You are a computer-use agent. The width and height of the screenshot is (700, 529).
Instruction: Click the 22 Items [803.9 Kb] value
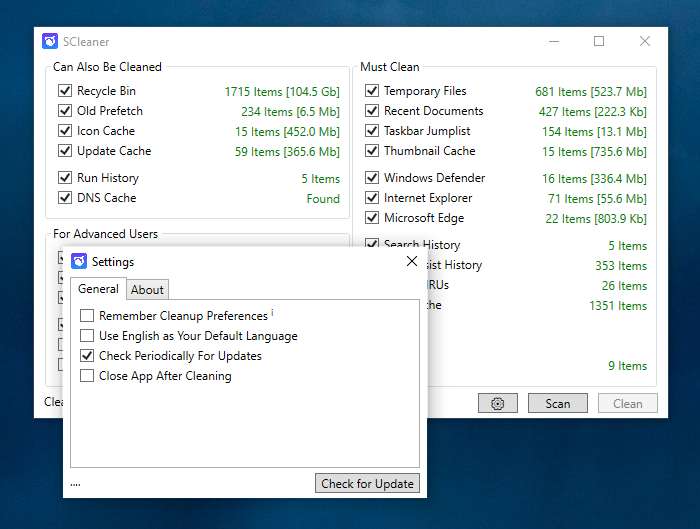(x=596, y=219)
